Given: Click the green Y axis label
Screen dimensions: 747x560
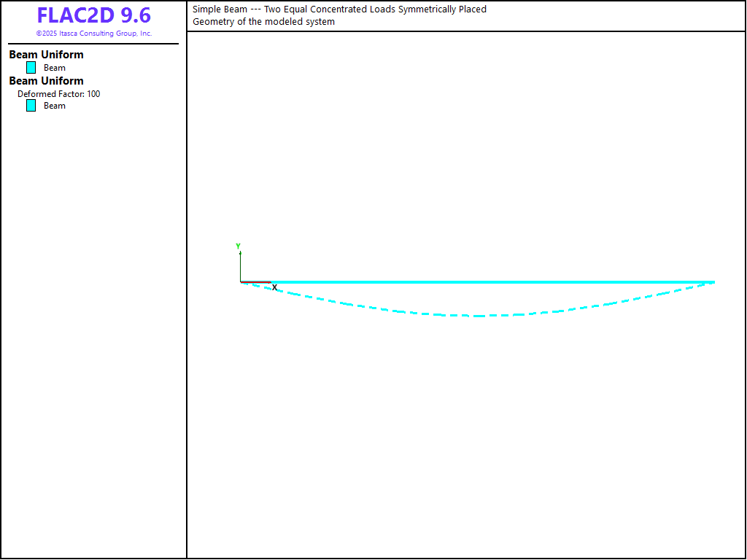Looking at the screenshot, I should pyautogui.click(x=238, y=246).
